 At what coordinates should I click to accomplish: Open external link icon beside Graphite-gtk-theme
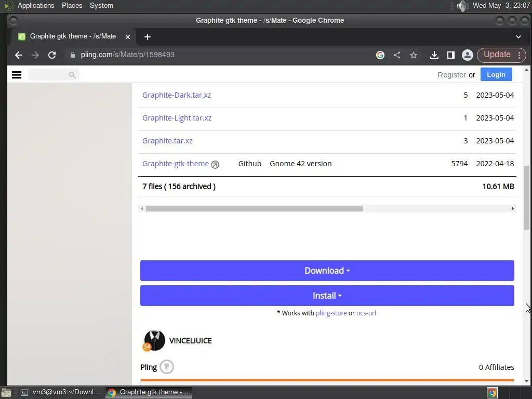215,165
